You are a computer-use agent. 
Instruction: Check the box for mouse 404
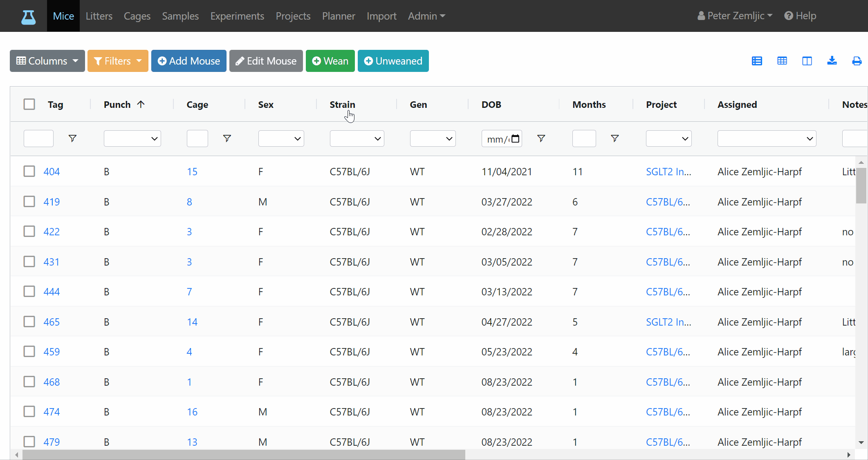coord(29,171)
